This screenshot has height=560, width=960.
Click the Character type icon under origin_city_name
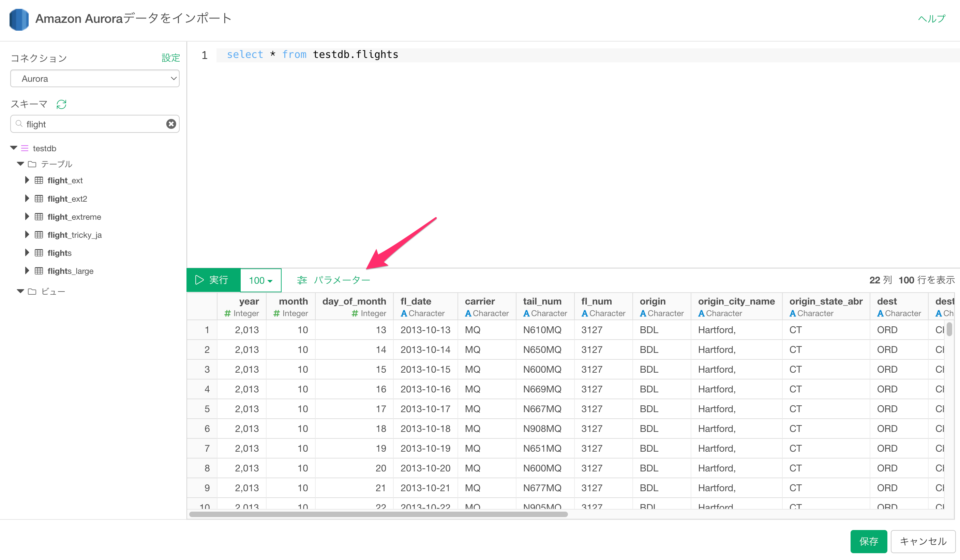click(x=701, y=313)
